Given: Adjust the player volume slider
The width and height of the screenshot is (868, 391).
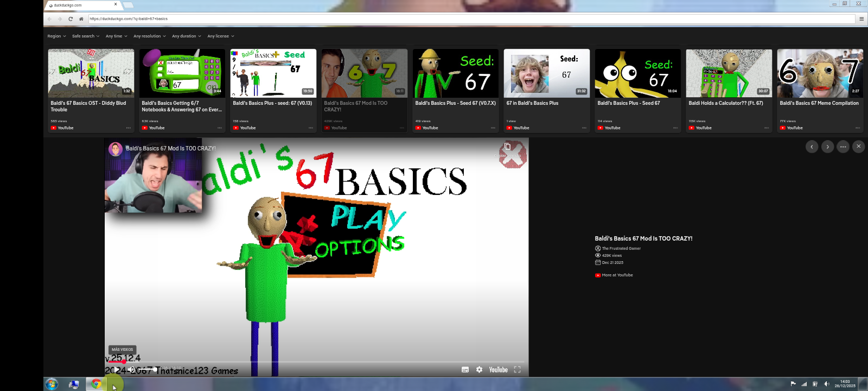Looking at the screenshot, I should (x=148, y=370).
